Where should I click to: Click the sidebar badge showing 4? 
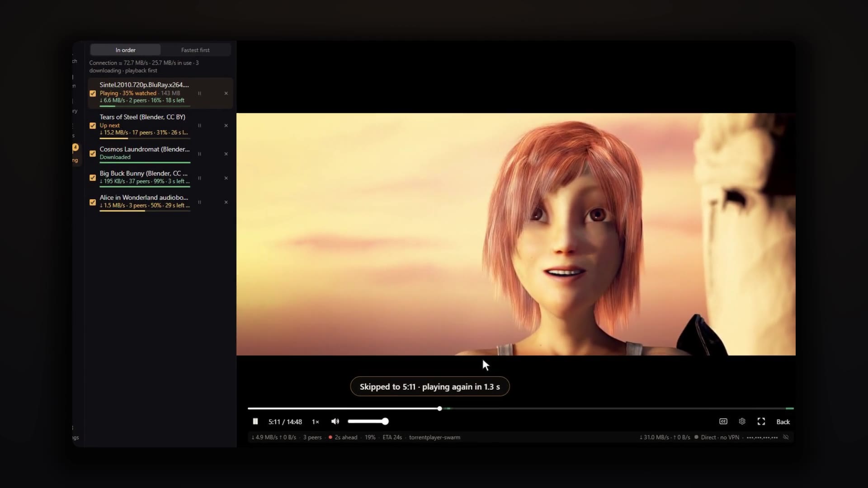[x=75, y=147]
